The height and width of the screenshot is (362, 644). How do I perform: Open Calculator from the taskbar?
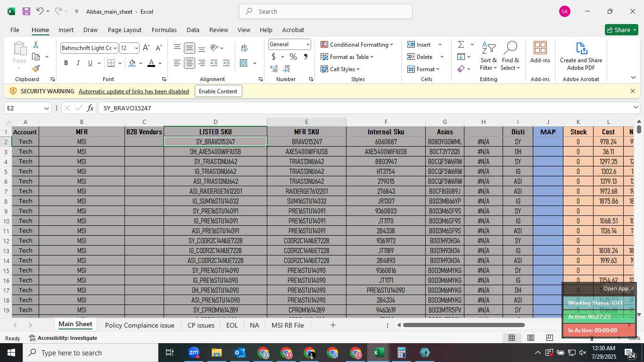pos(402,353)
